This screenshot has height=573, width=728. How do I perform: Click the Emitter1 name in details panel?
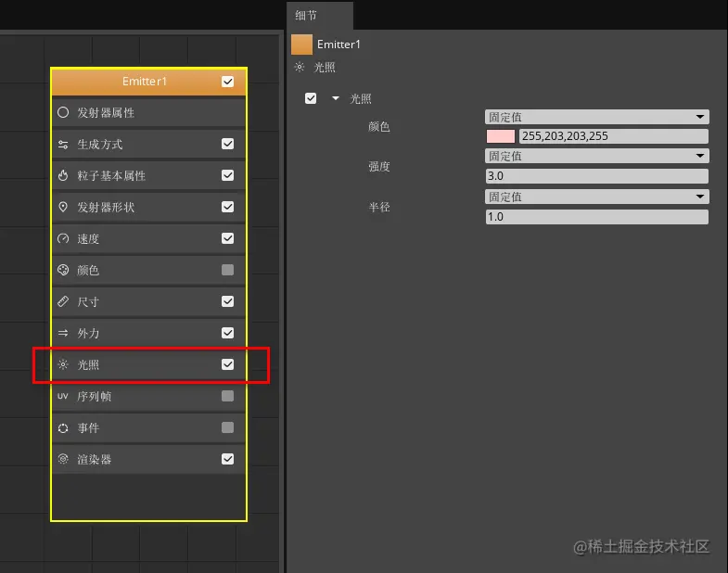338,45
